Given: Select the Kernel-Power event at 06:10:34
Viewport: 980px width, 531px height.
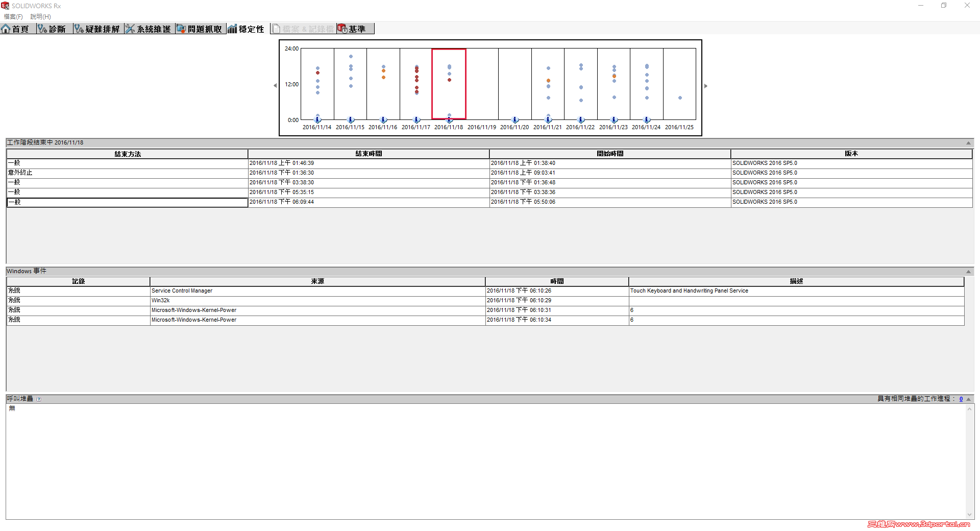Looking at the screenshot, I should tap(485, 320).
